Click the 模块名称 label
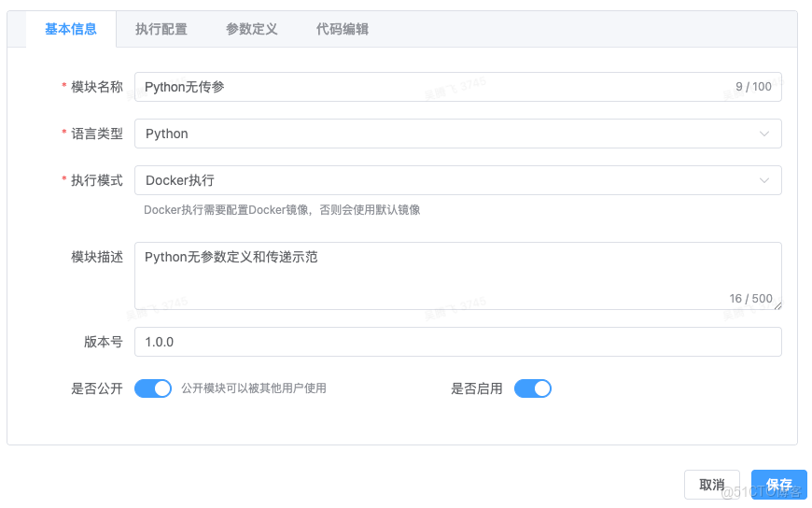Image resolution: width=812 pixels, height=508 pixels. [97, 87]
